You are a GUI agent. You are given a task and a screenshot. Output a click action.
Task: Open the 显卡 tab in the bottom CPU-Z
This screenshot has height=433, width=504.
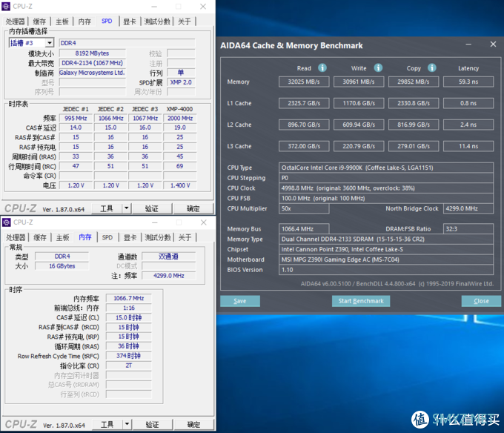[130, 237]
